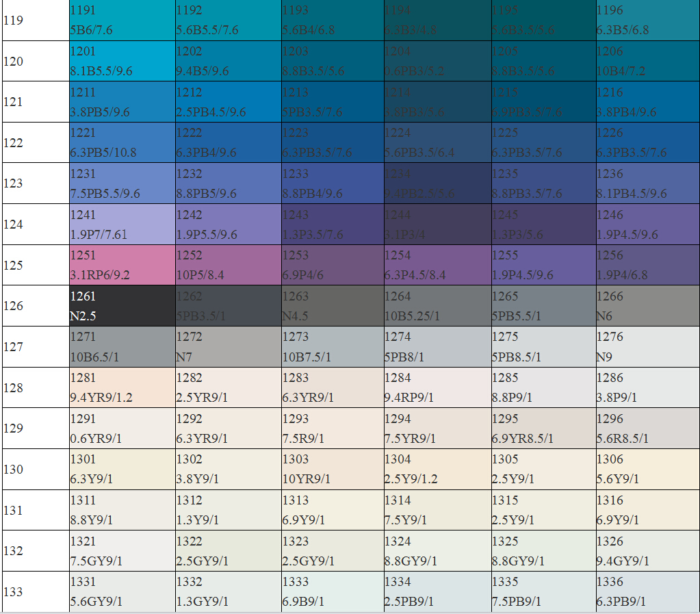Select swatch 1231 7.5PB5.5/9.6
This screenshot has width=700, height=614.
(122, 183)
